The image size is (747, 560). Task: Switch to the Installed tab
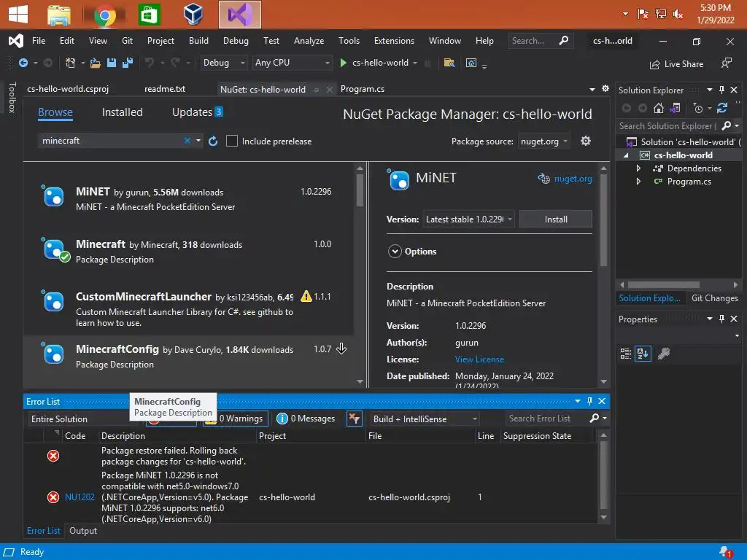point(122,112)
